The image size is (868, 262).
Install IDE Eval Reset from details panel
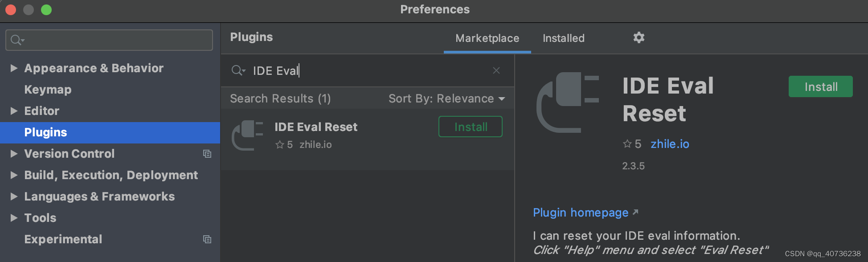pos(820,86)
